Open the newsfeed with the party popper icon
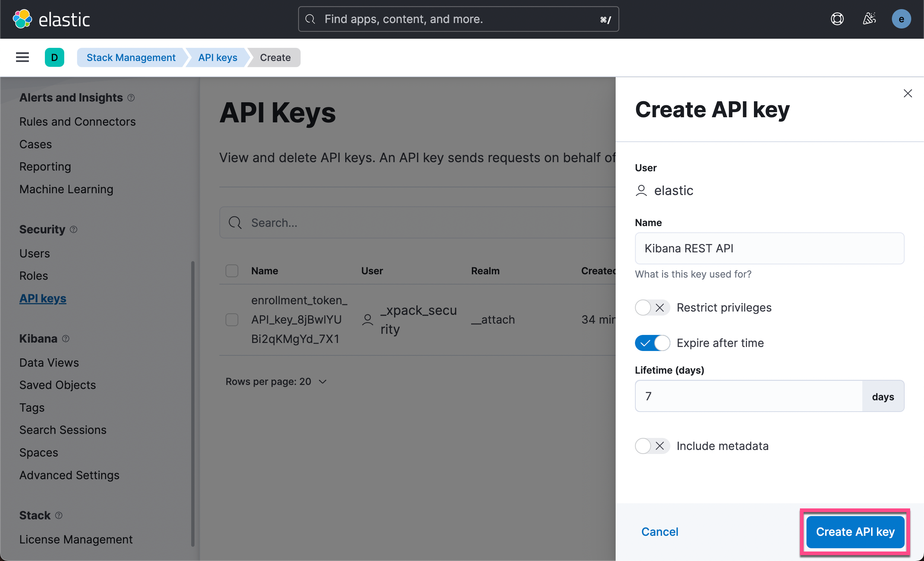 pyautogui.click(x=870, y=19)
